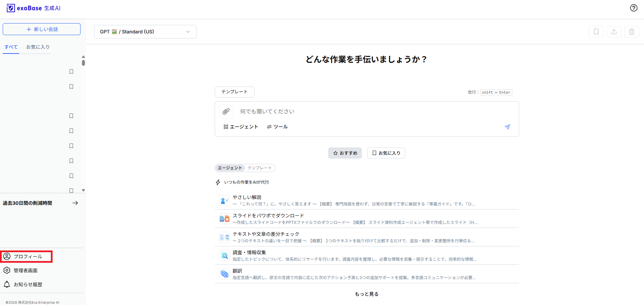Select the お気に入り filter button below the input

tap(386, 153)
